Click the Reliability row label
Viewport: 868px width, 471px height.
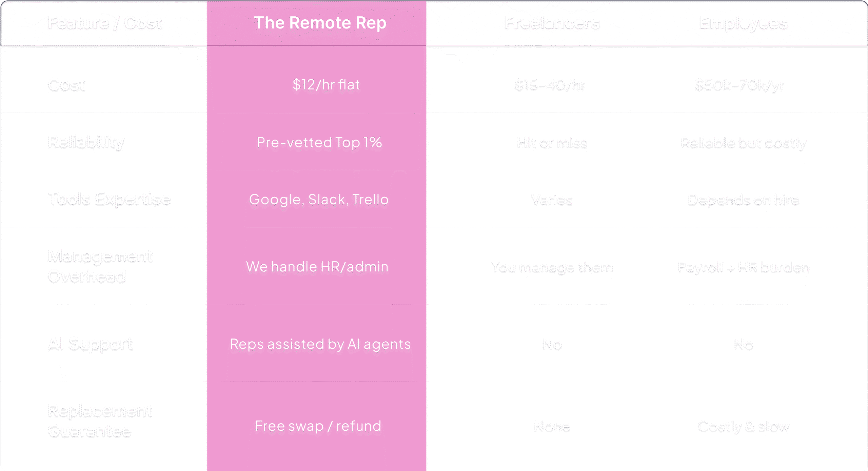[x=86, y=143]
